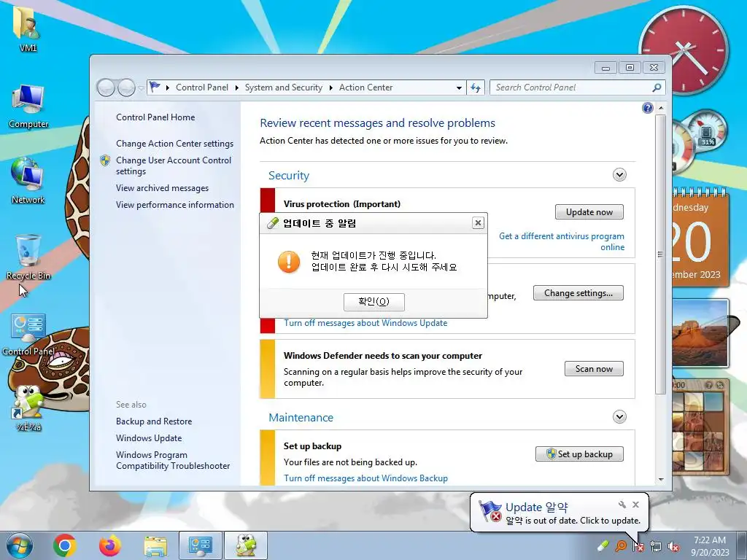Open the recent pages dropdown arrow
Viewport: 747px width, 560px height.
pyautogui.click(x=141, y=88)
